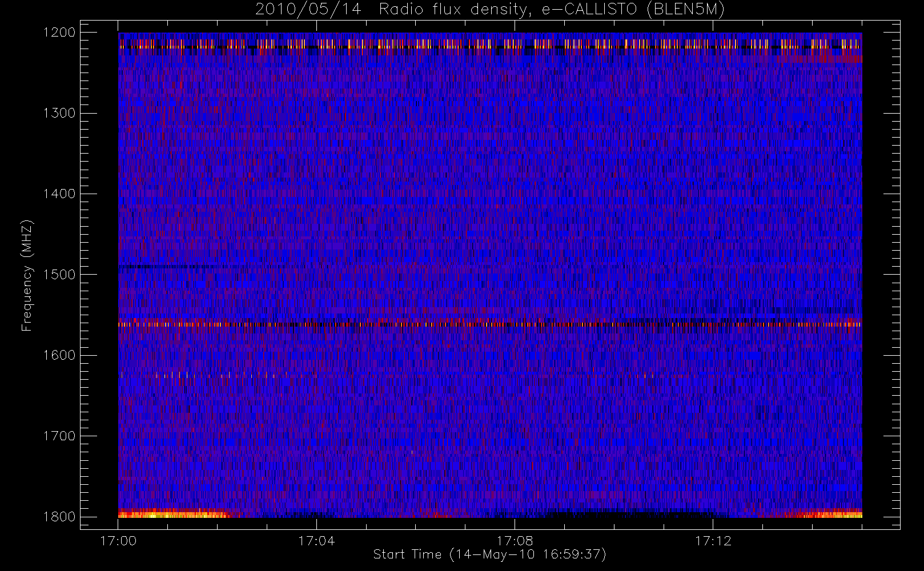
Task: Click the 17:08 time tick label
Action: [x=515, y=541]
